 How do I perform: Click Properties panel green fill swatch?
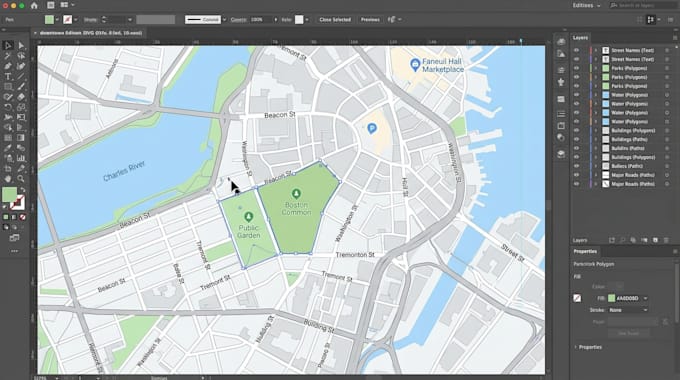click(611, 298)
